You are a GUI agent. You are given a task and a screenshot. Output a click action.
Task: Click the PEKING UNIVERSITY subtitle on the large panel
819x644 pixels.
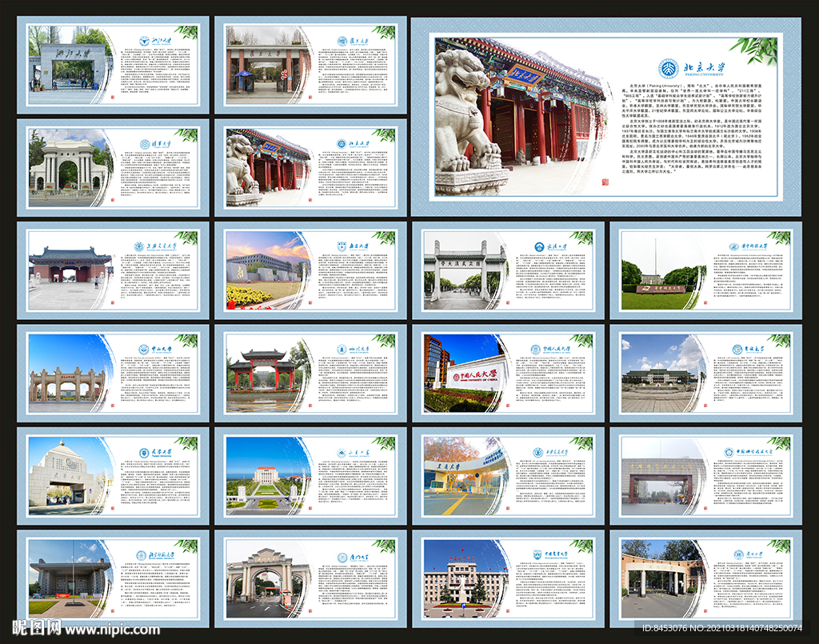coord(704,74)
